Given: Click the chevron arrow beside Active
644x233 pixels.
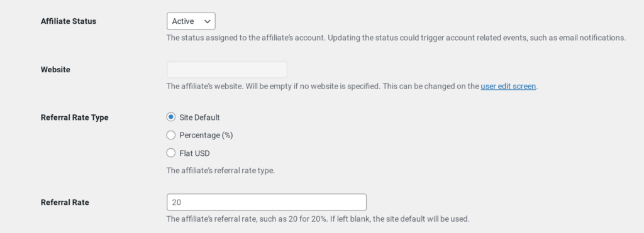Looking at the screenshot, I should [207, 21].
